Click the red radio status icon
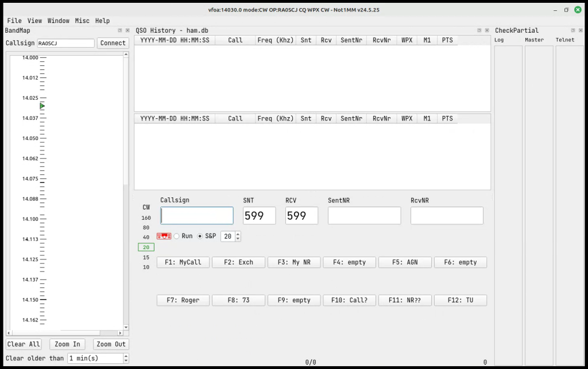The image size is (588, 369). tap(164, 236)
